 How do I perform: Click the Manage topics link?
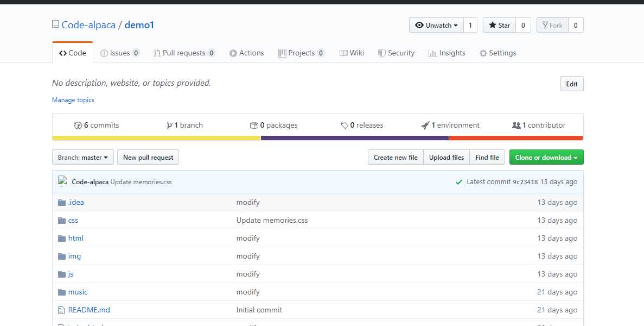tap(73, 100)
